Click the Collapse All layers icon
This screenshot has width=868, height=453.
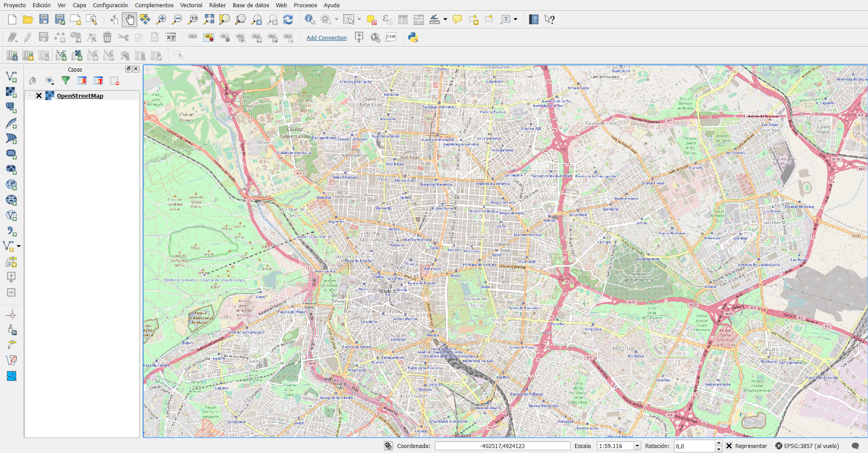[x=98, y=81]
